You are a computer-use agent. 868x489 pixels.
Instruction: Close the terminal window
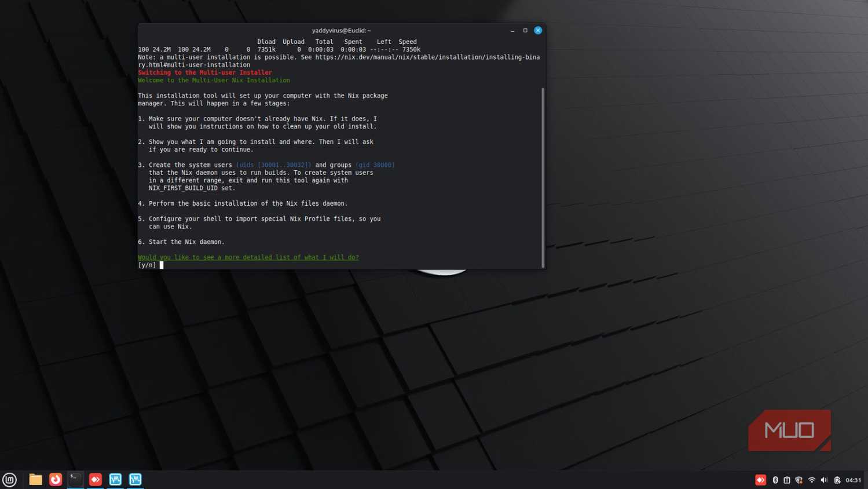coord(538,31)
